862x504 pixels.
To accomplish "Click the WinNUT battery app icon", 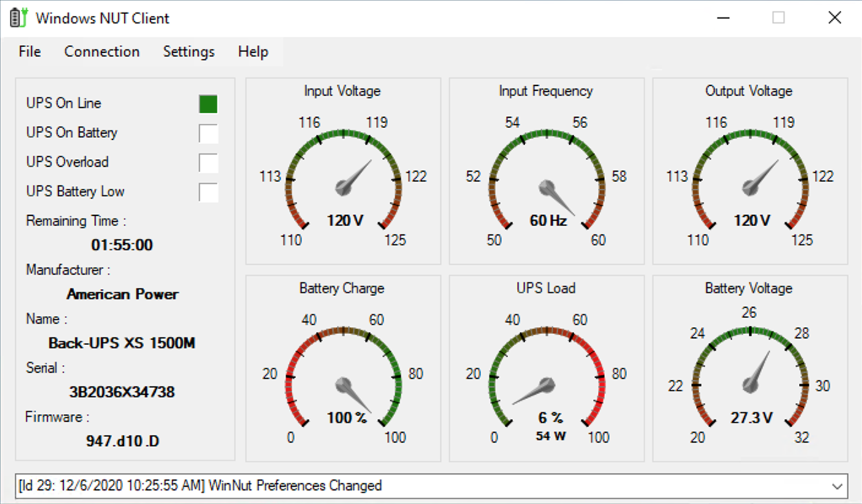I will pos(18,18).
